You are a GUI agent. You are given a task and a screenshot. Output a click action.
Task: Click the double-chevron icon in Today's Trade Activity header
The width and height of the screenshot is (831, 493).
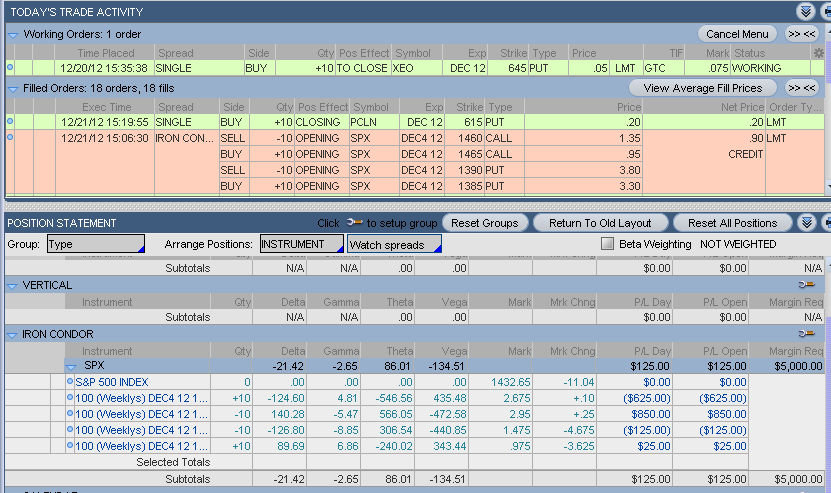click(x=807, y=11)
